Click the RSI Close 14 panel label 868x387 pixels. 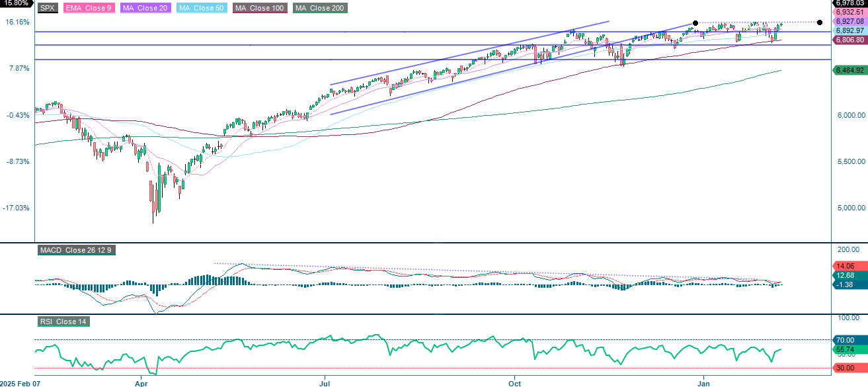coord(64,323)
